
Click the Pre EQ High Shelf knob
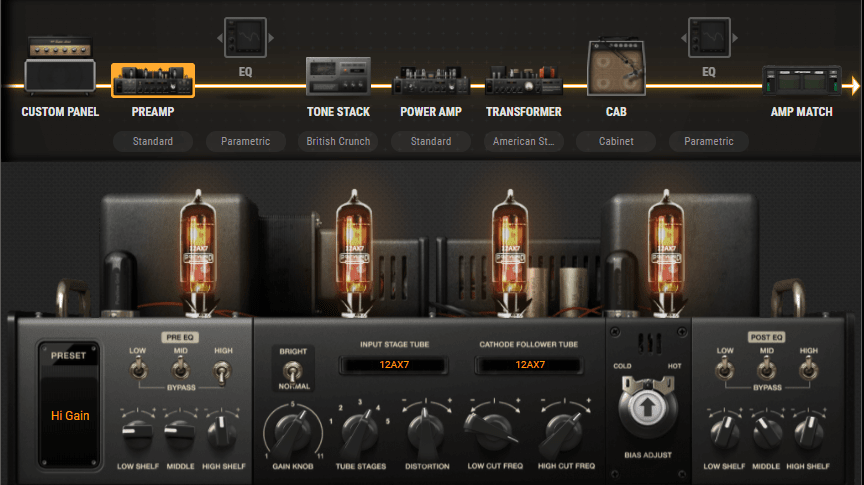click(222, 434)
